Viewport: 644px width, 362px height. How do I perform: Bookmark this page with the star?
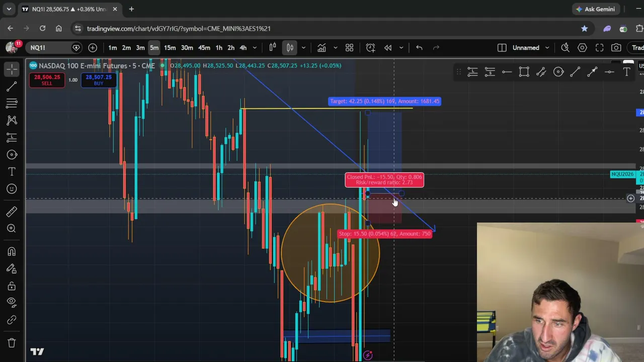click(584, 29)
